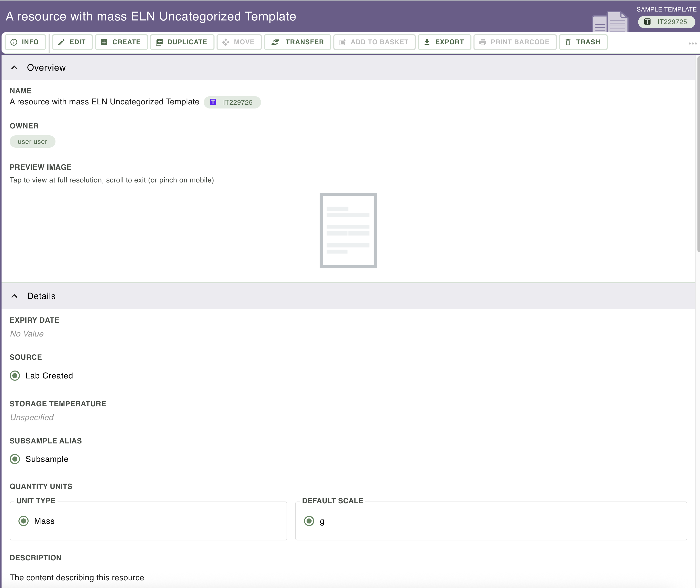
Task: Click the Info circle icon in toolbar
Action: 14,42
